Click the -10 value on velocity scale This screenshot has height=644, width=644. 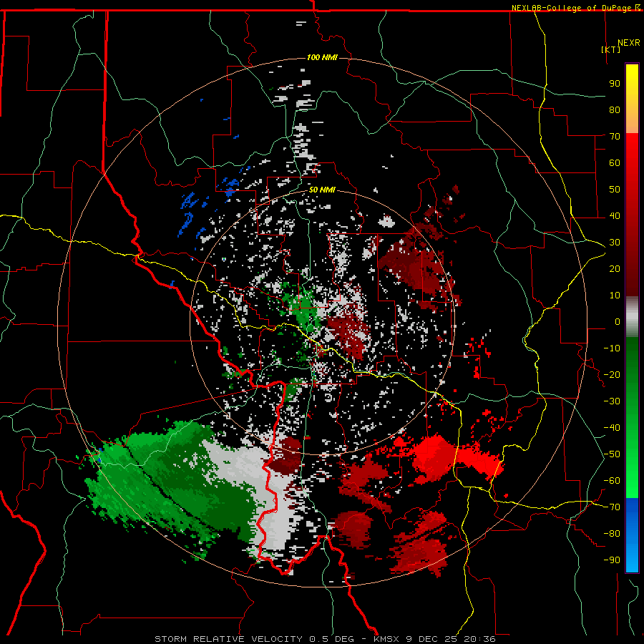pos(612,348)
